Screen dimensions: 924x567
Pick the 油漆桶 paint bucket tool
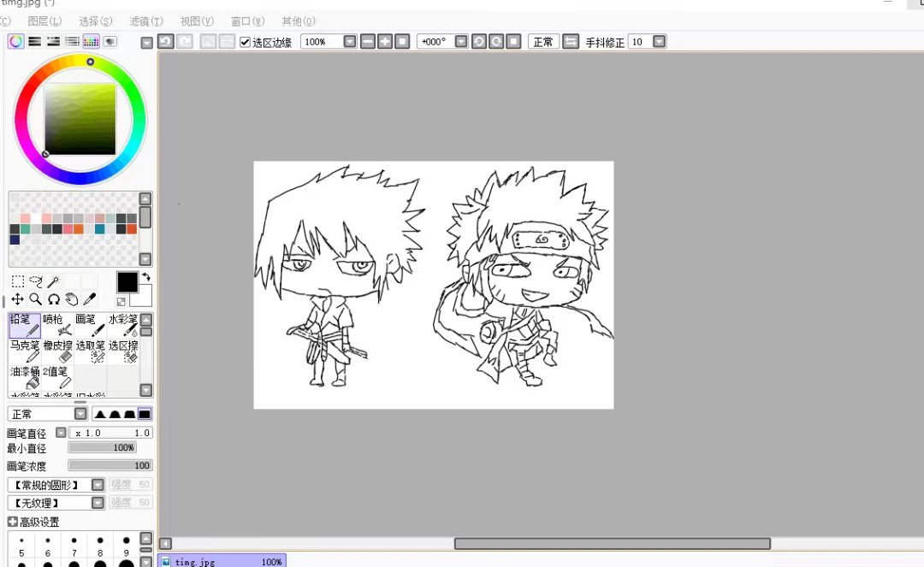click(25, 377)
